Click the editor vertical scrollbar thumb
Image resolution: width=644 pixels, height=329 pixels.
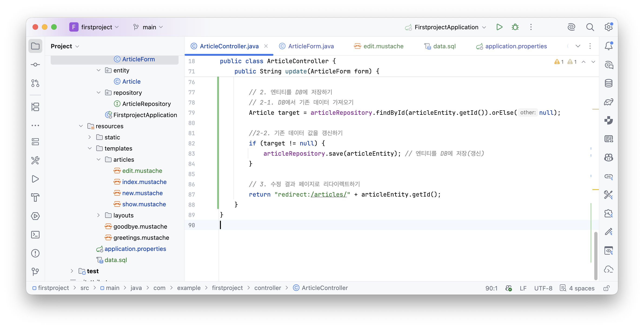point(595,256)
